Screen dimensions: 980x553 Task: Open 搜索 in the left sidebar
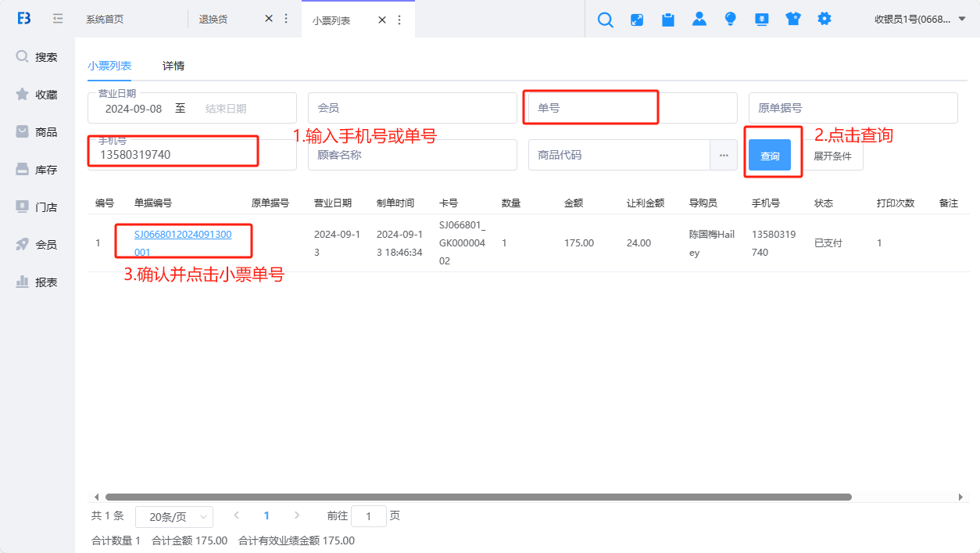(x=38, y=57)
